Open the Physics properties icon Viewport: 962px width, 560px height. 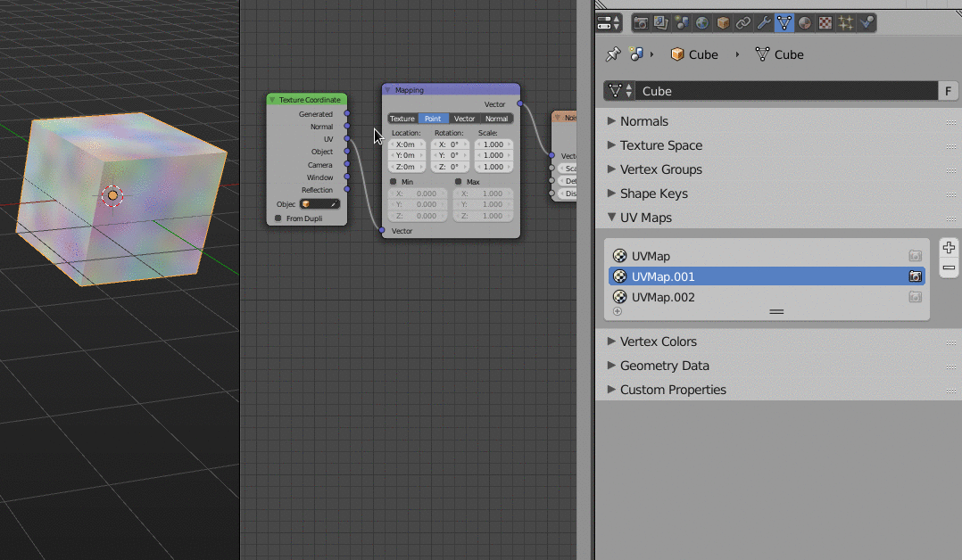pos(867,23)
